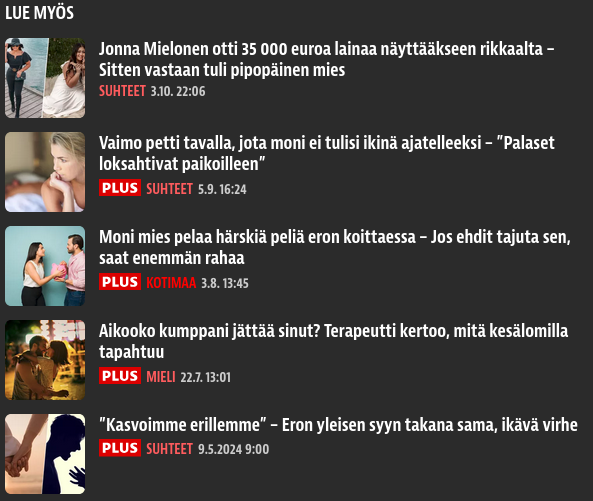This screenshot has width=593, height=501.
Task: Open the 'Moni mies pelaa härskiä peliä' headline
Action: [335, 247]
